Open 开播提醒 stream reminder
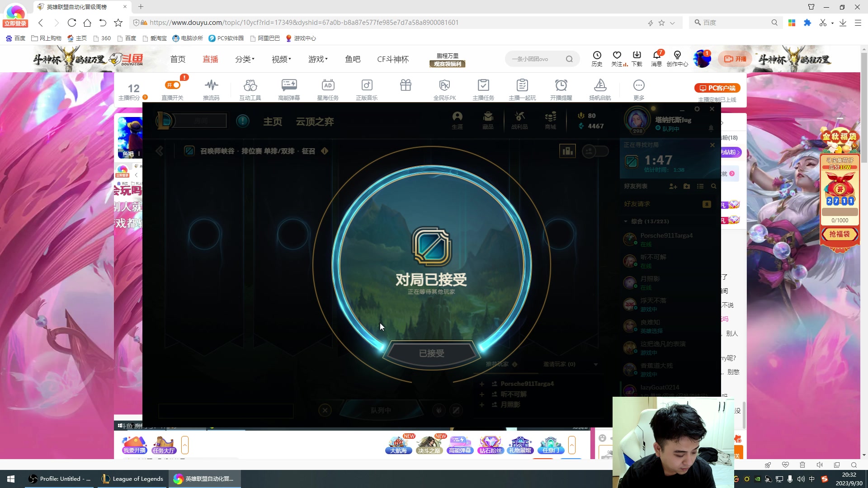This screenshot has height=488, width=868. coord(561,89)
